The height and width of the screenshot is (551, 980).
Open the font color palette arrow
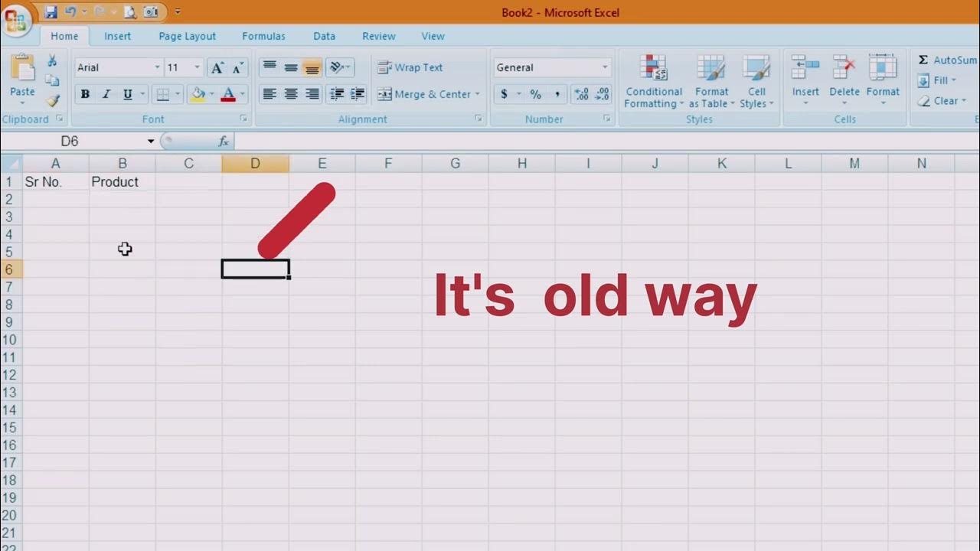tap(243, 94)
